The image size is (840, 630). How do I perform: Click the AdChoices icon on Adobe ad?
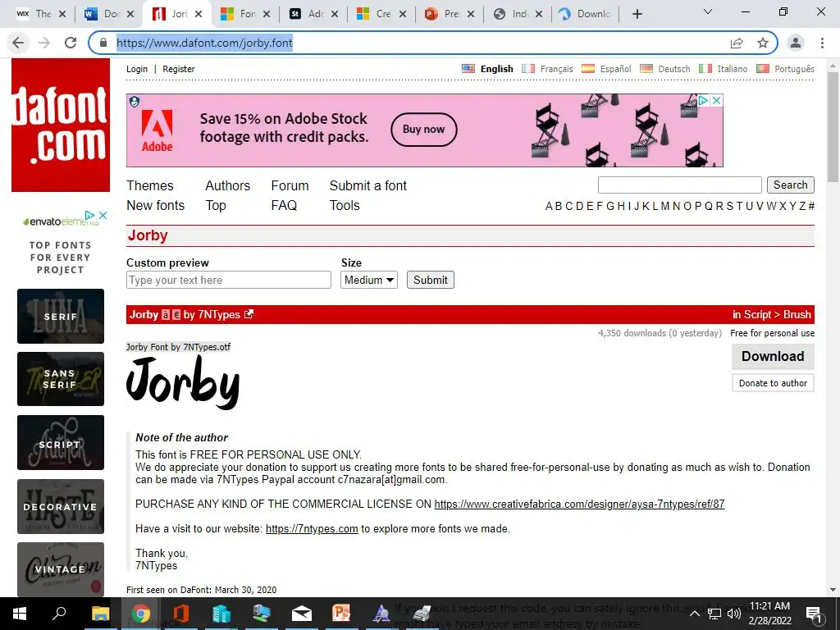[x=703, y=100]
